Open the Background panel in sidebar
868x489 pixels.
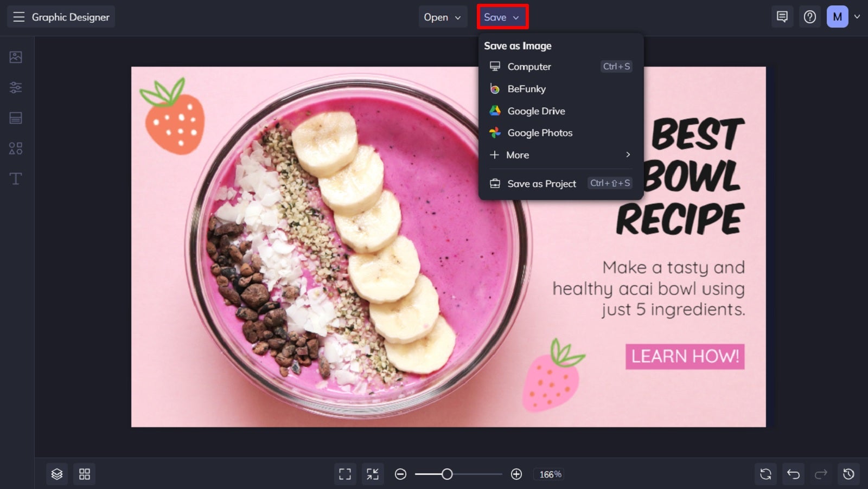pos(16,118)
